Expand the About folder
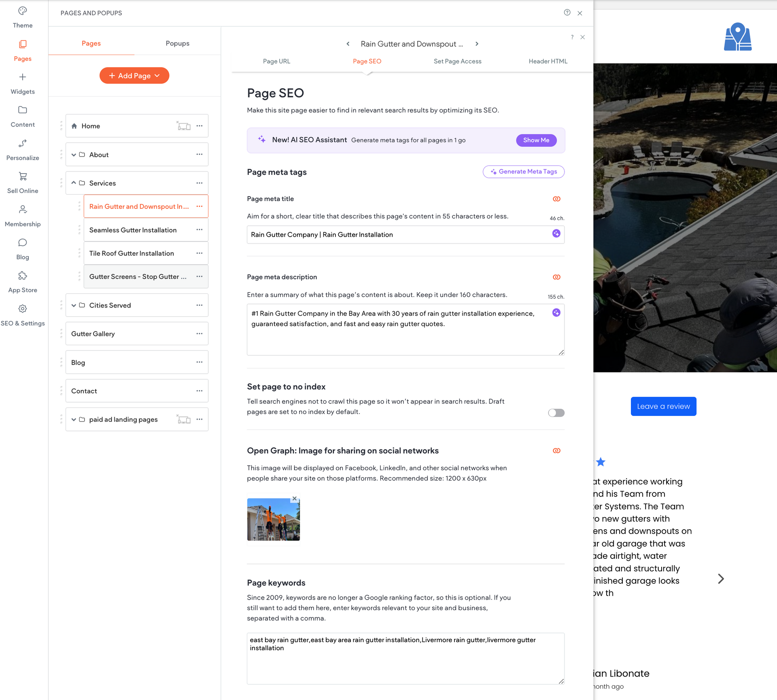 click(74, 155)
